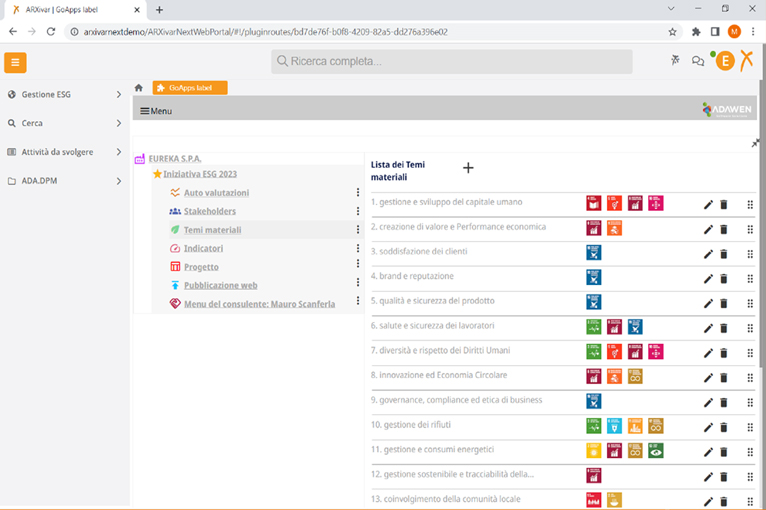Click the orange user avatar 'E'
Screen dimensions: 766x510
[x=724, y=61]
